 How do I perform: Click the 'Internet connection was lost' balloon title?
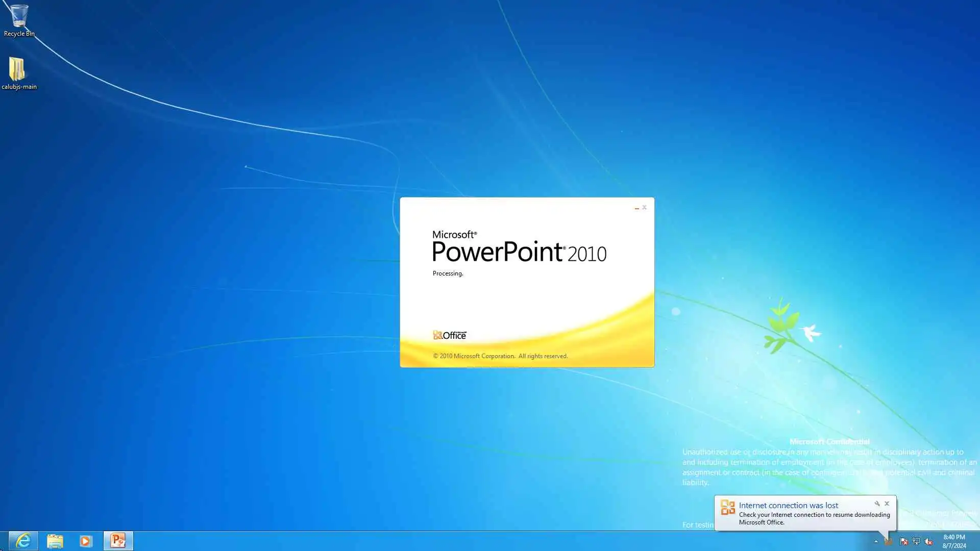[x=788, y=505]
